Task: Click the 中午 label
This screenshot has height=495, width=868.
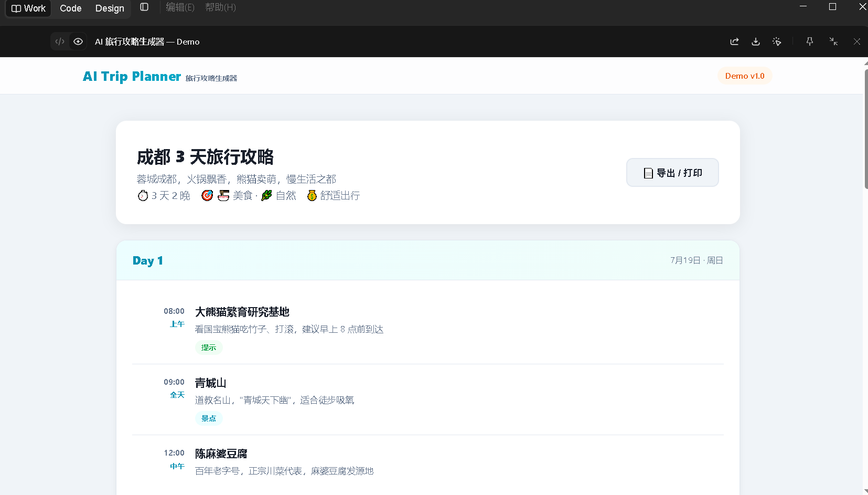Action: click(x=177, y=466)
